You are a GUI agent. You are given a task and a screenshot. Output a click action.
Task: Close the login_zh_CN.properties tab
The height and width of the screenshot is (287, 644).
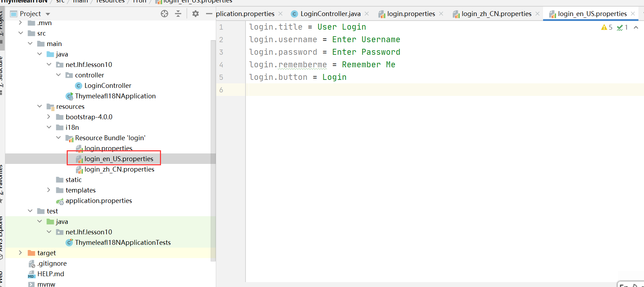click(537, 14)
